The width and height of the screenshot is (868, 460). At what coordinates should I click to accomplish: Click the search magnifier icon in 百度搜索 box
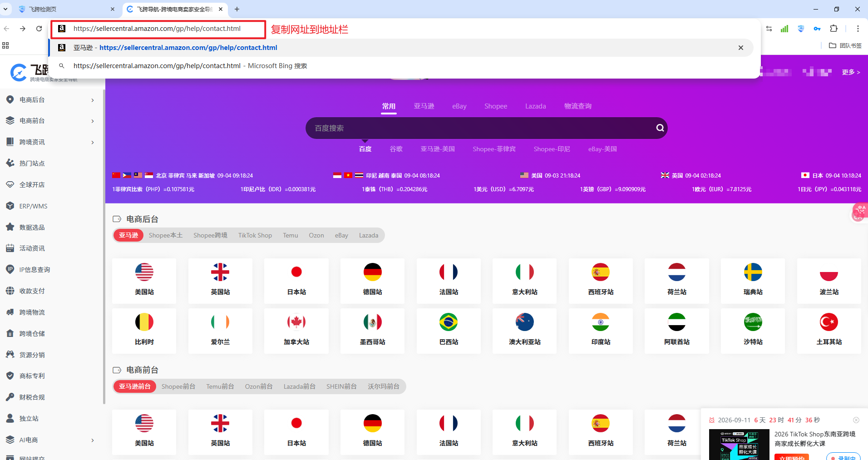(660, 128)
